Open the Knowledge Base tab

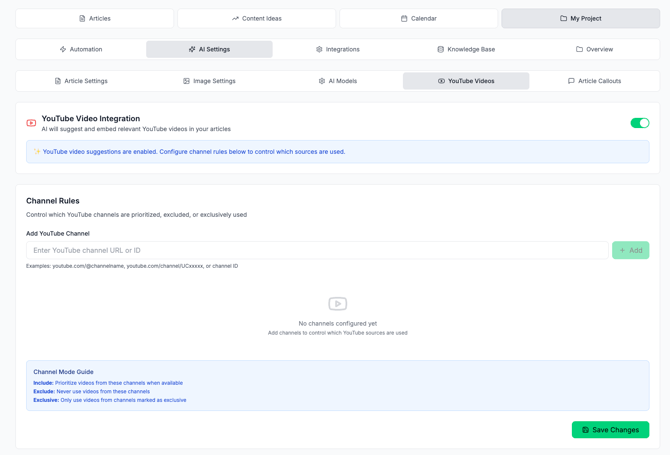pyautogui.click(x=466, y=49)
